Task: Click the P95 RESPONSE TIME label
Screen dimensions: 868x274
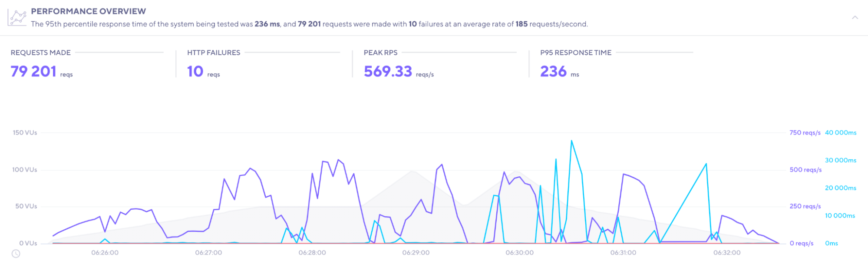Action: [x=575, y=53]
